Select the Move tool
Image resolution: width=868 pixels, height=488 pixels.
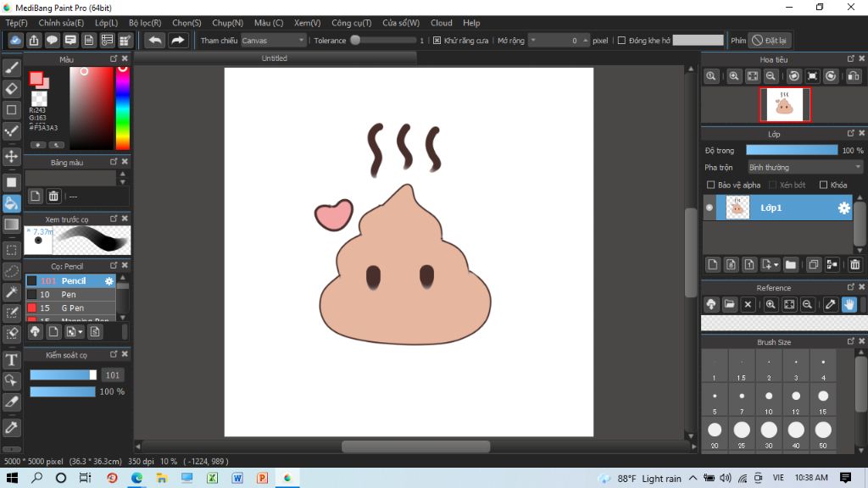pyautogui.click(x=12, y=157)
